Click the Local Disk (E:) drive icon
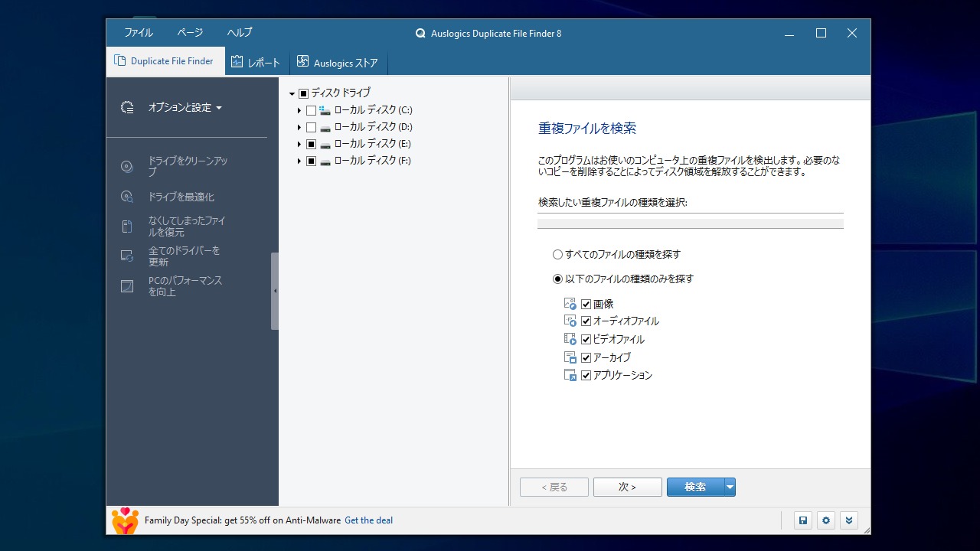Viewport: 980px width, 551px height. [x=325, y=144]
